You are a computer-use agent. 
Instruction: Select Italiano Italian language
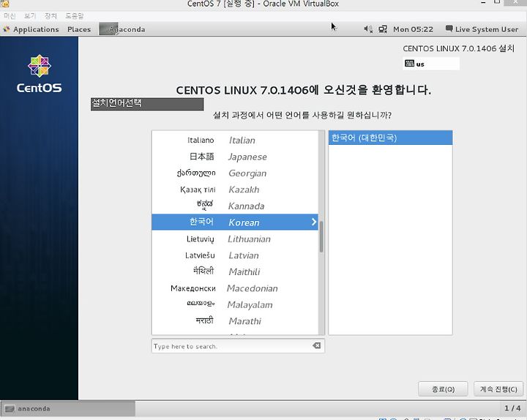tap(235, 140)
